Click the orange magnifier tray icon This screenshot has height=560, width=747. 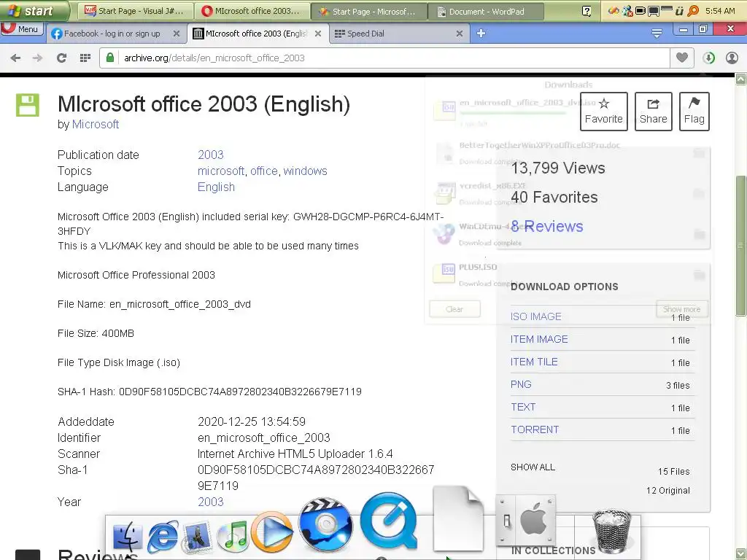click(x=694, y=10)
